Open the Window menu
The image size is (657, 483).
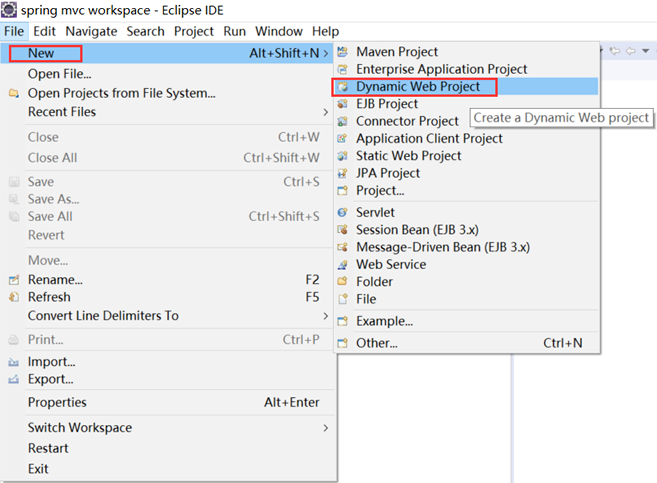click(x=279, y=31)
